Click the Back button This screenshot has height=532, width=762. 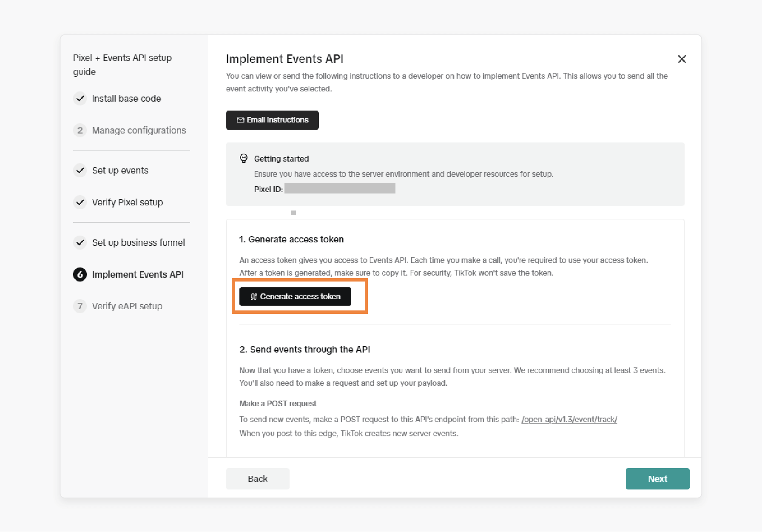point(258,479)
